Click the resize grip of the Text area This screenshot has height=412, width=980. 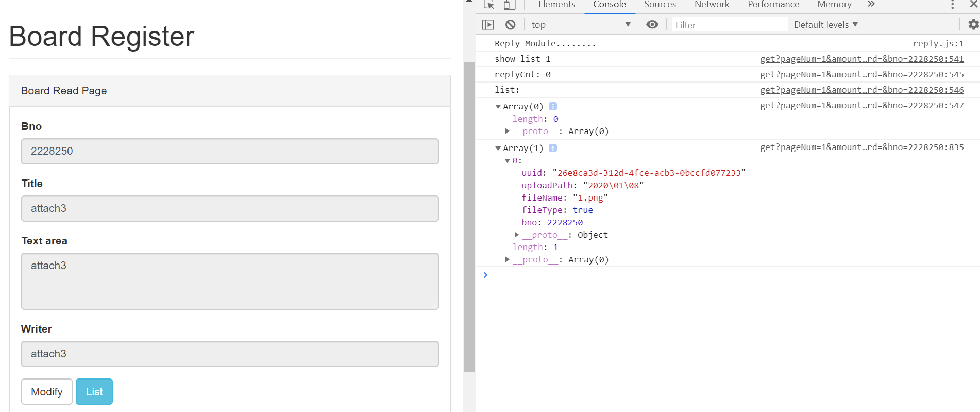click(434, 305)
